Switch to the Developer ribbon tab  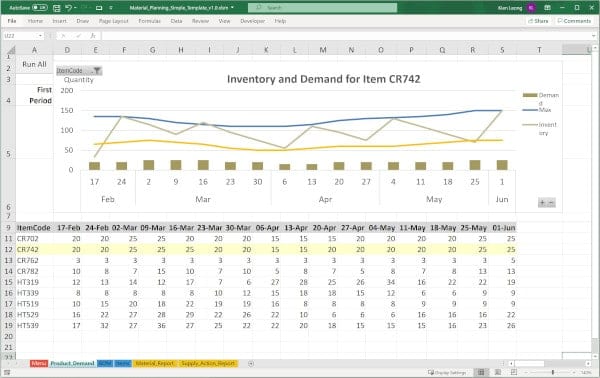[253, 21]
